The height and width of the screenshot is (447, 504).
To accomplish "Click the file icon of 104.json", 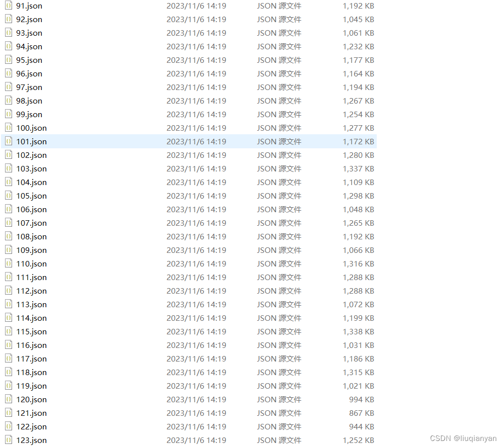I will 9,182.
